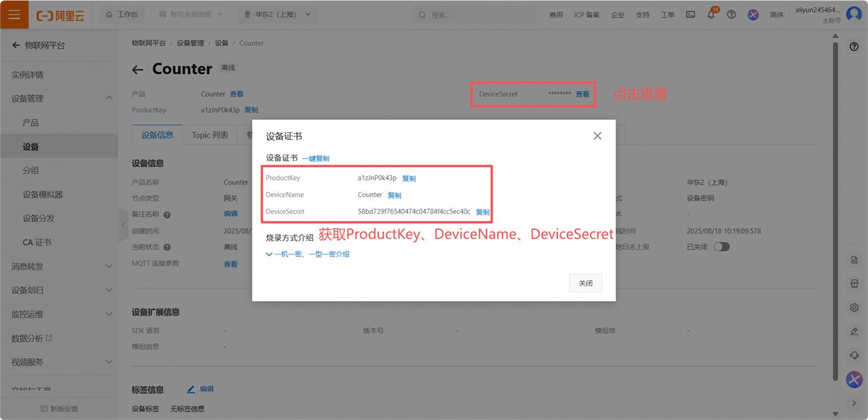Click 一键复制 in the certificate dialog
The image size is (868, 420).
pos(315,158)
